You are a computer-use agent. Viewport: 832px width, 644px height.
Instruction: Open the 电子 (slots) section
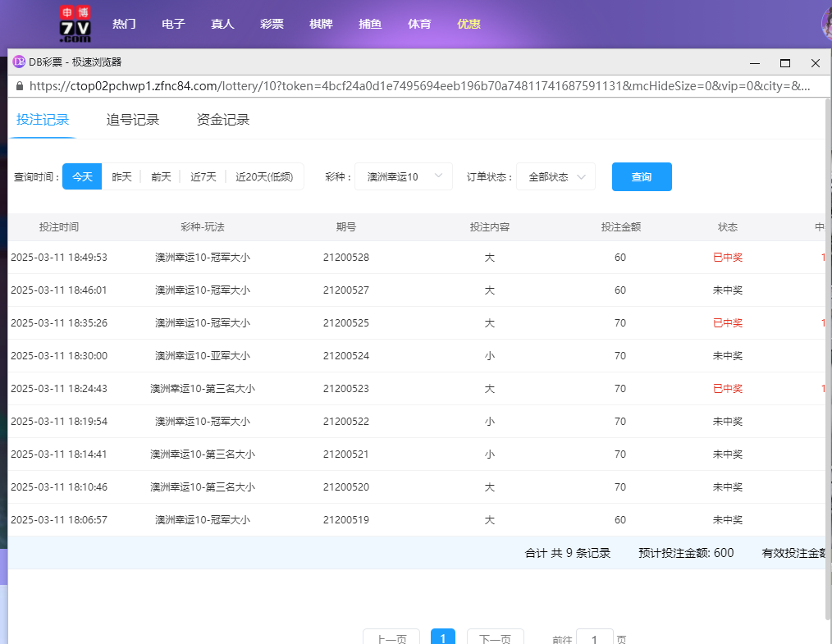(x=173, y=23)
